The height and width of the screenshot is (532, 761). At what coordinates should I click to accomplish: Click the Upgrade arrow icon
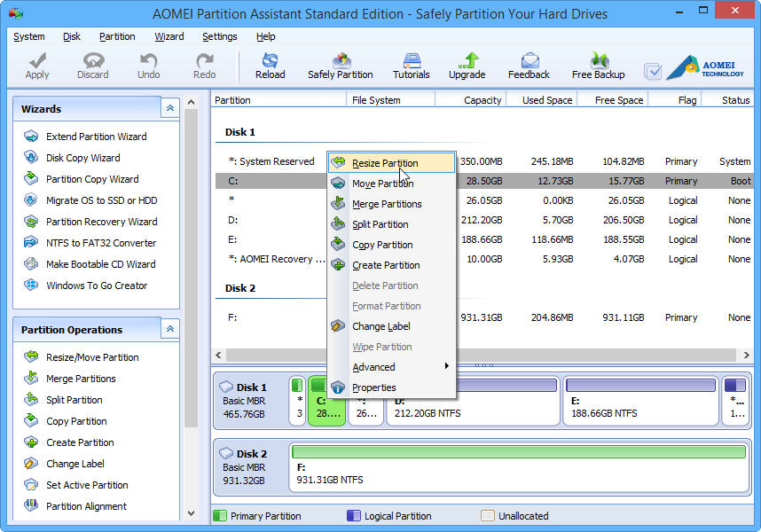tap(467, 60)
